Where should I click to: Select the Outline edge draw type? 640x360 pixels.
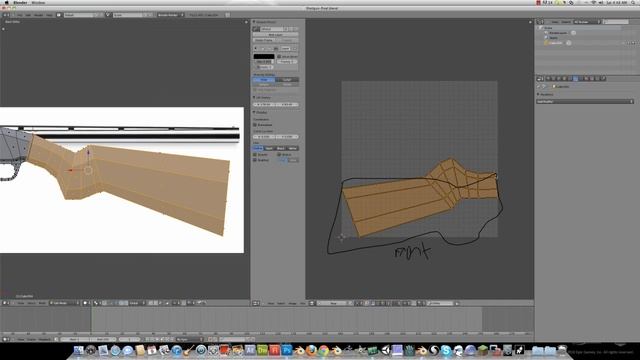(x=258, y=148)
